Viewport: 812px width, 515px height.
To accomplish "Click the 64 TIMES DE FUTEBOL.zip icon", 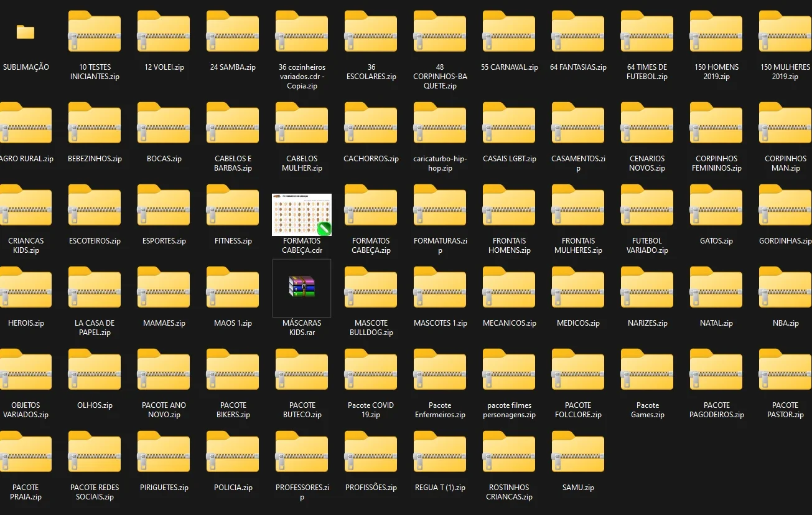I will [x=647, y=31].
